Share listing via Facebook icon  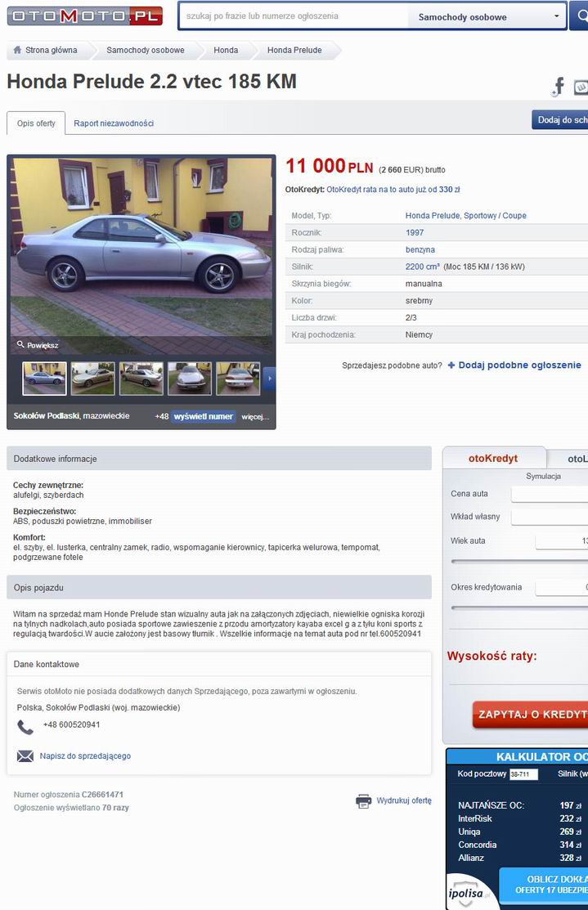tap(559, 87)
